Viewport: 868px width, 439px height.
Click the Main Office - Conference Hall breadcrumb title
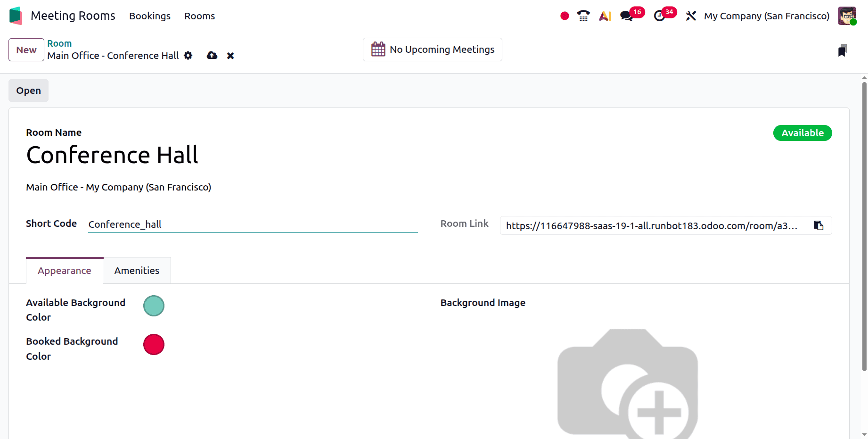tap(113, 56)
